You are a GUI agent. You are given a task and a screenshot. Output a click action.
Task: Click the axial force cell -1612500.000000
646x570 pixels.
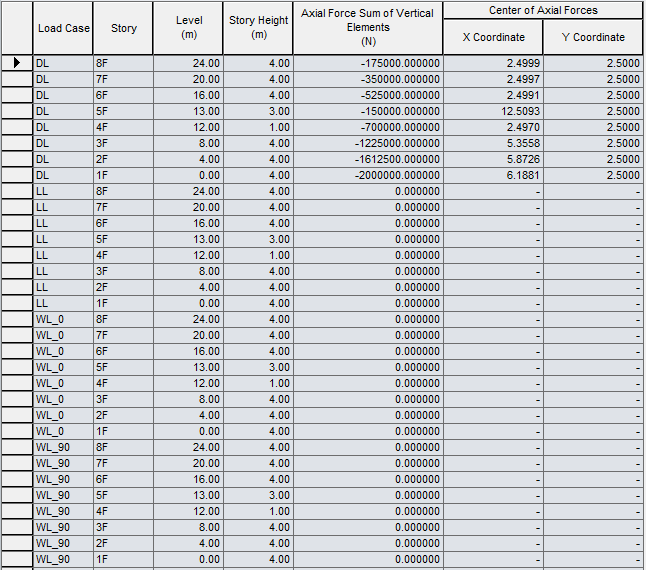[368, 159]
